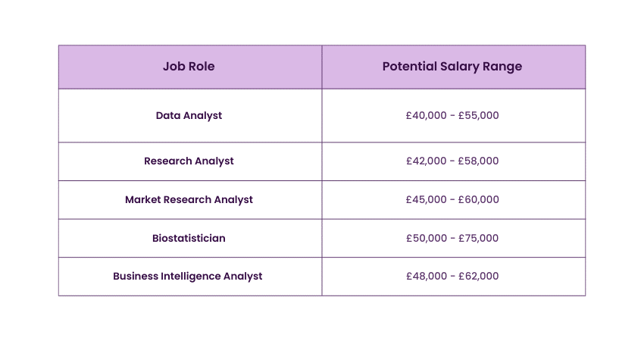Image resolution: width=644 pixels, height=341 pixels.
Task: Click the Potential Salary Range column header
Action: [452, 67]
